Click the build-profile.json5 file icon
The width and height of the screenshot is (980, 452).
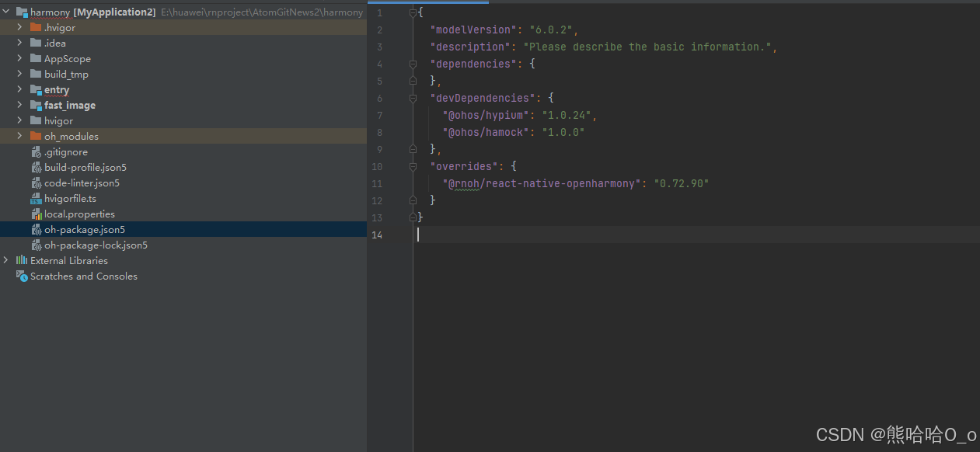coord(37,167)
